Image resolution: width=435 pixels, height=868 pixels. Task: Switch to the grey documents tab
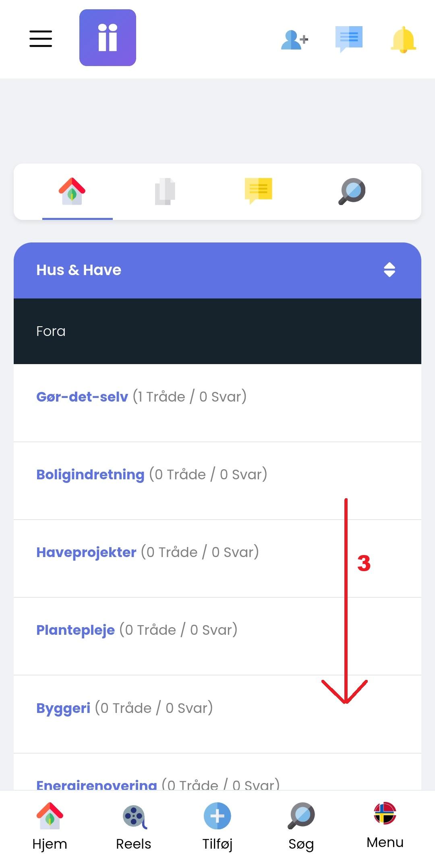click(x=165, y=191)
